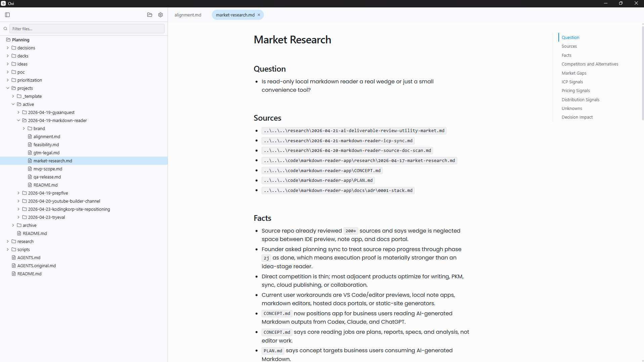This screenshot has height=362, width=644.
Task: Click the alignment.md file icon
Action: point(30,137)
